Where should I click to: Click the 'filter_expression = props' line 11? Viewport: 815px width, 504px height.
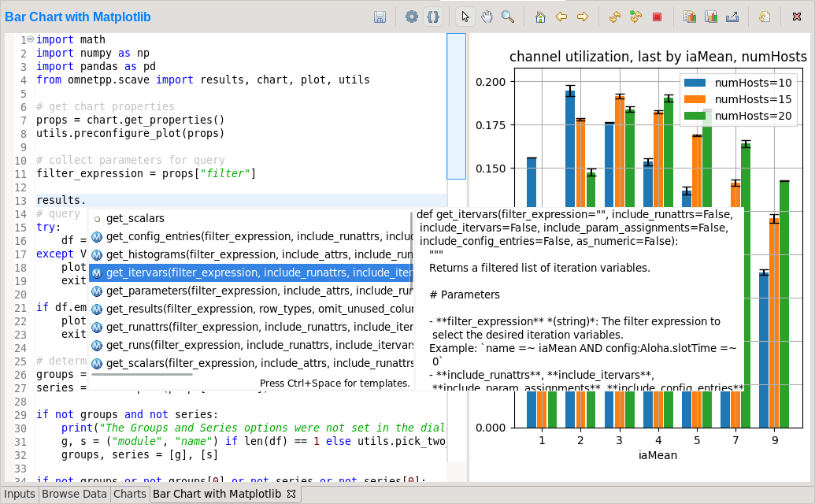pos(146,173)
